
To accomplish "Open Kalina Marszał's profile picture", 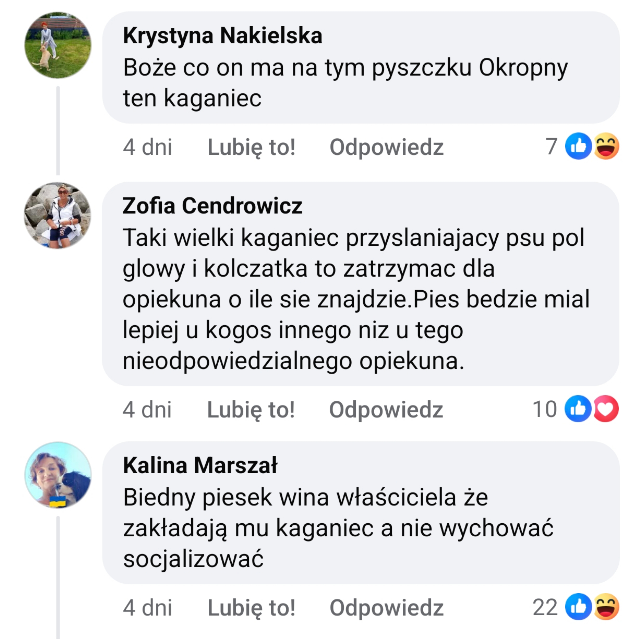I will coord(58,475).
